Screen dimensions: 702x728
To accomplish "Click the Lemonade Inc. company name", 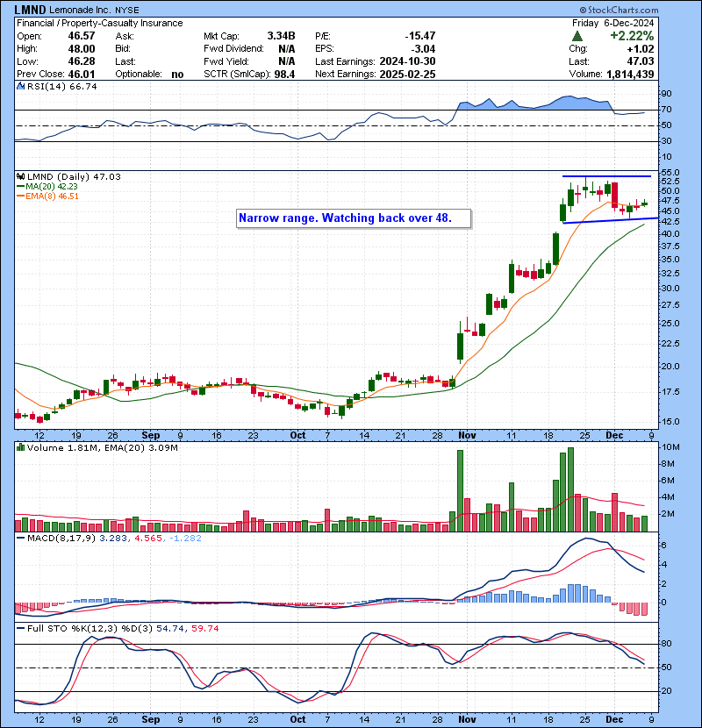I will 81,10.
